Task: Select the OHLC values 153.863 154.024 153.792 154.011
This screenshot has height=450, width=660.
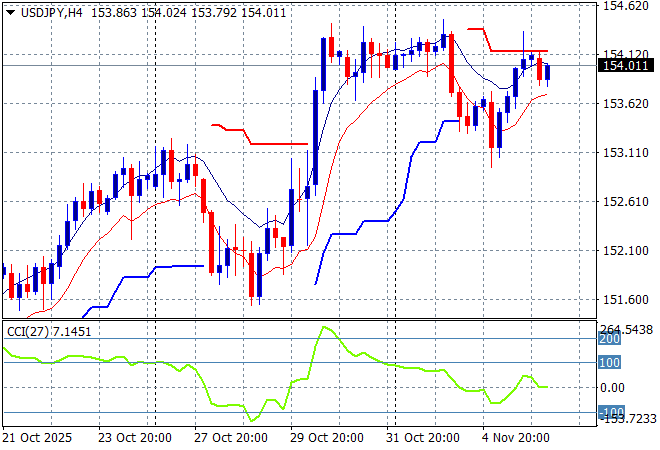Action: point(189,13)
